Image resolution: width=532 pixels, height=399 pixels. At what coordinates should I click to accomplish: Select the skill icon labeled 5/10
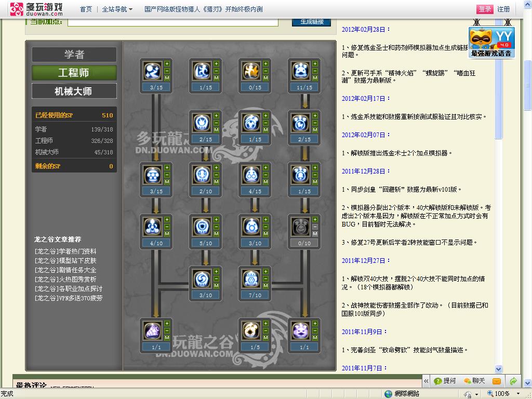[202, 227]
